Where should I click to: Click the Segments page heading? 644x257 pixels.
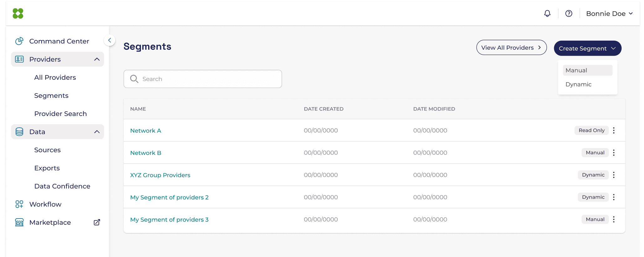147,46
